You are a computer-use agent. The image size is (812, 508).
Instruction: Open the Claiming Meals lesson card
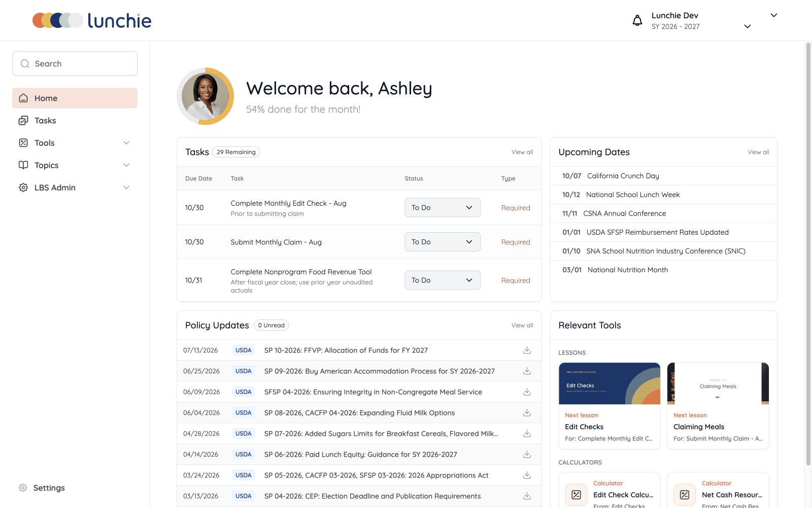(718, 406)
